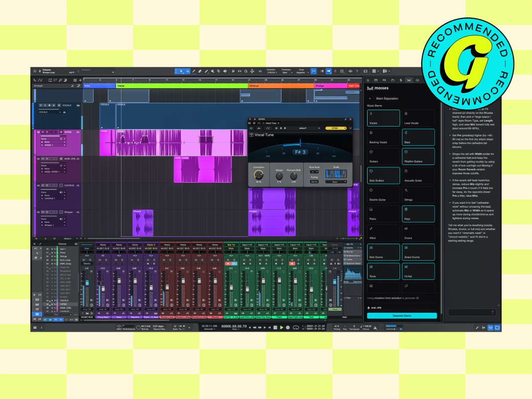Viewport: 532px width, 399px height.
Task: Open the help question mark icon
Action: tap(357, 71)
